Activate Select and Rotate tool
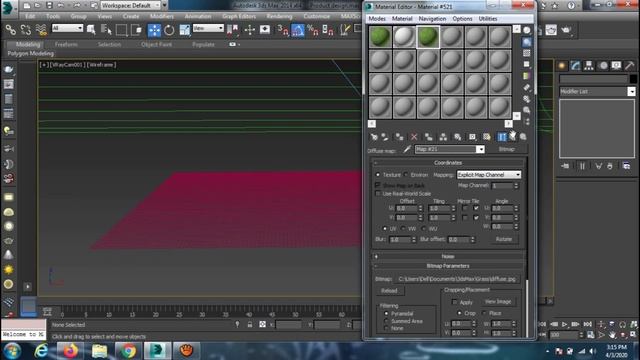 pos(169,30)
